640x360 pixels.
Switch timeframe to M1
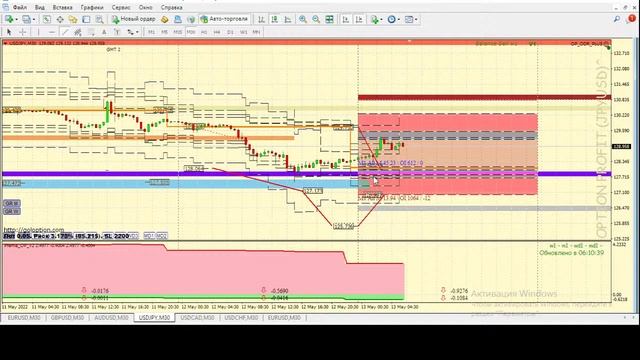click(151, 32)
